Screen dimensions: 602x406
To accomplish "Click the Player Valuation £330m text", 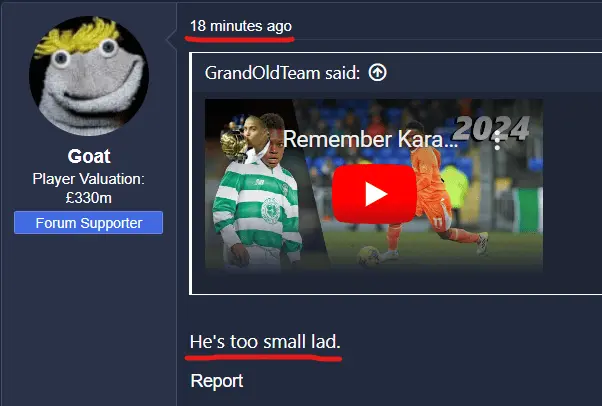I will (89, 188).
